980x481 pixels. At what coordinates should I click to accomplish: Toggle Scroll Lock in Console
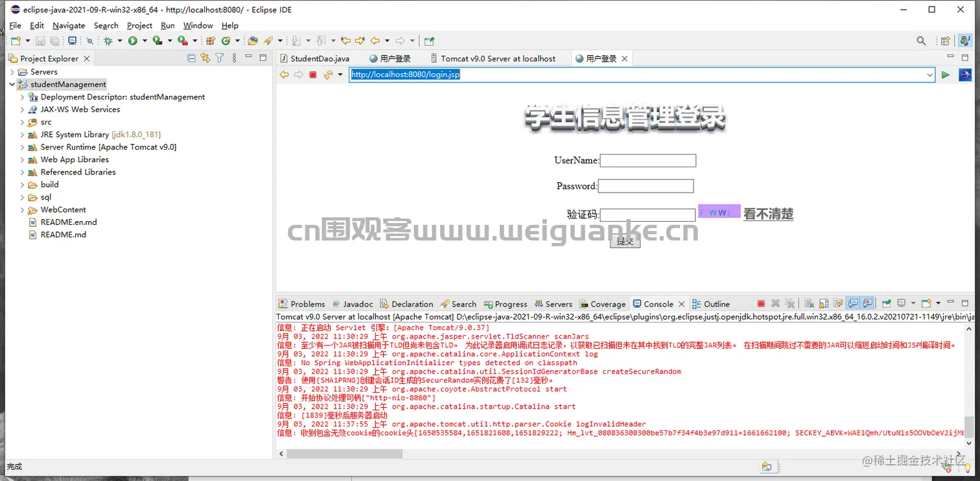pos(823,303)
